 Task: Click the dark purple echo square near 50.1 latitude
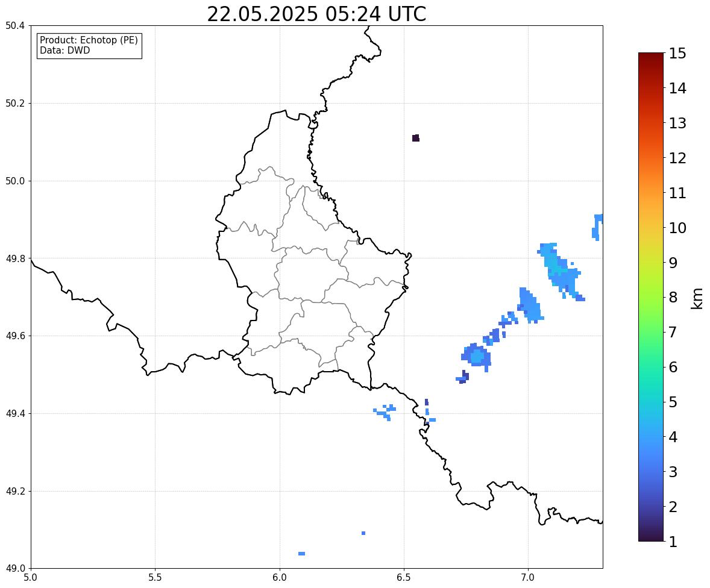[x=416, y=138]
